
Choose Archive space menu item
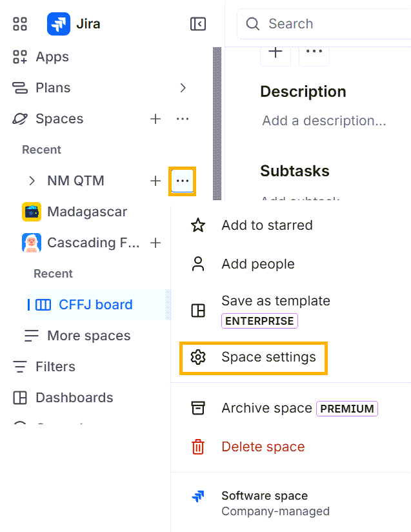coord(266,408)
